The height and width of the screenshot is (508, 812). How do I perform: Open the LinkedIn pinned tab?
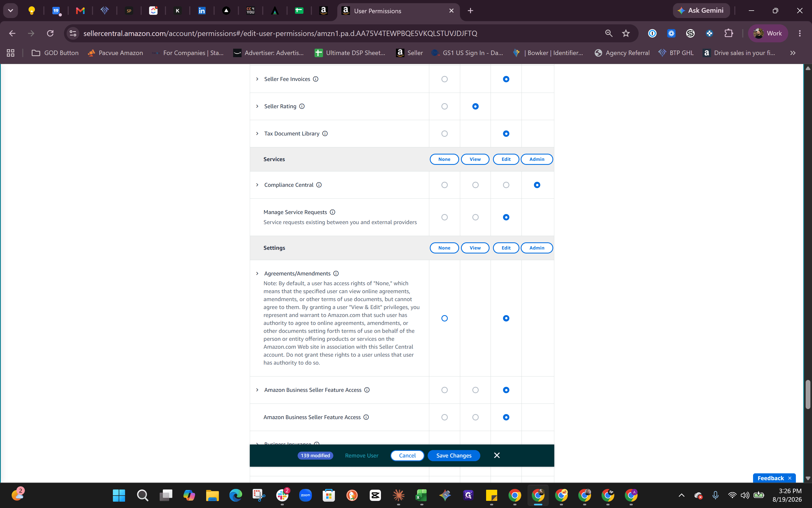202,11
